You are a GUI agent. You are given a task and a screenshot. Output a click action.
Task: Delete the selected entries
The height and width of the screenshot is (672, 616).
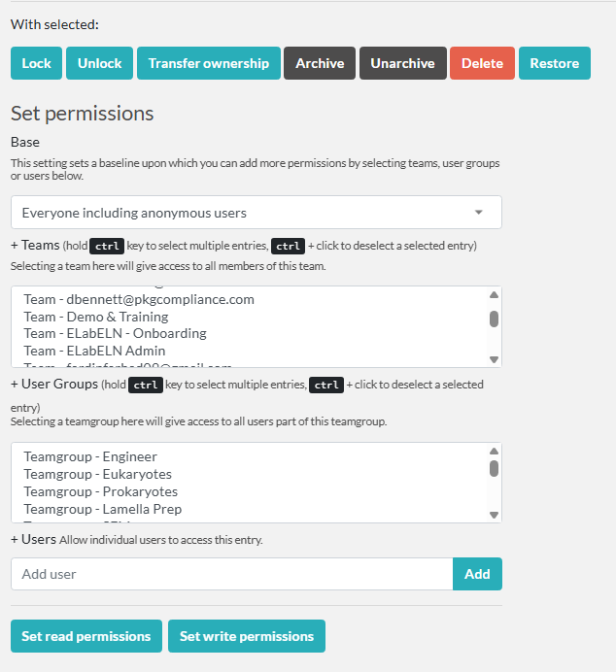coord(482,63)
